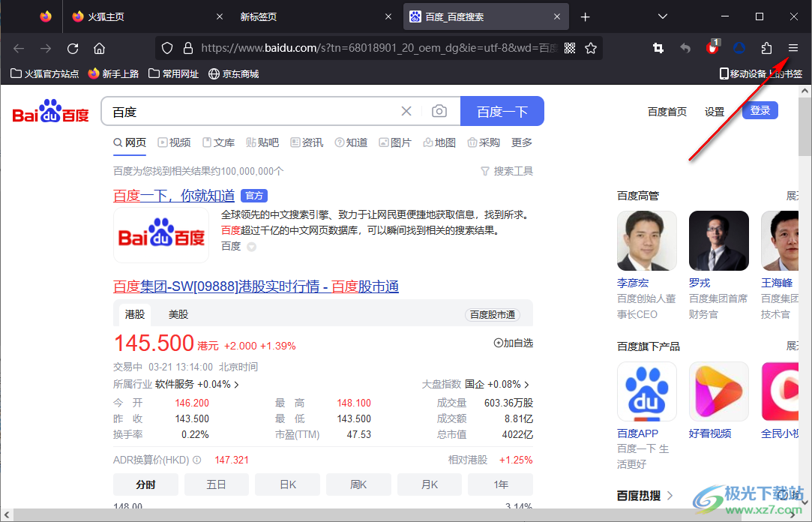Click the vertical scrollbar up arrow
This screenshot has width=812, height=522.
[805, 91]
